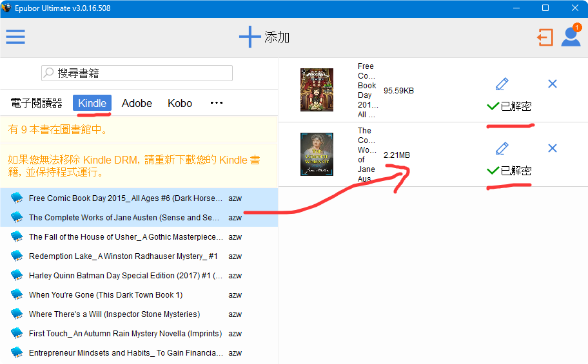Switch to the 電子閱讀器 tab
Screen dimensions: 588x364
(36, 103)
